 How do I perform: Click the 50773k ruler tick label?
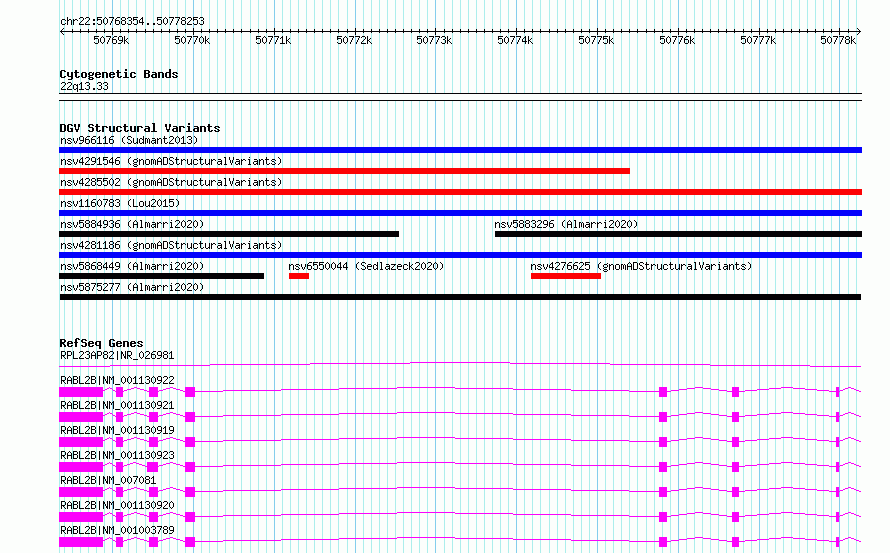(434, 40)
